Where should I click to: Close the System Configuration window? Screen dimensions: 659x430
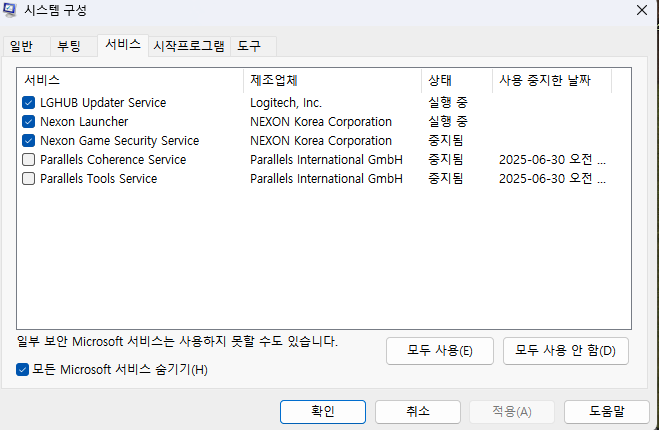pos(639,11)
